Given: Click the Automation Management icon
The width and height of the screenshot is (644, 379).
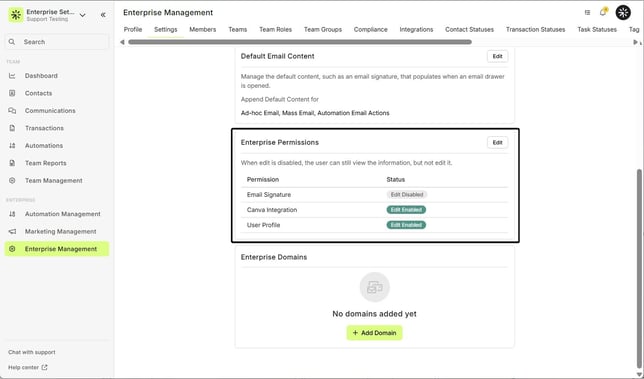Looking at the screenshot, I should [12, 214].
